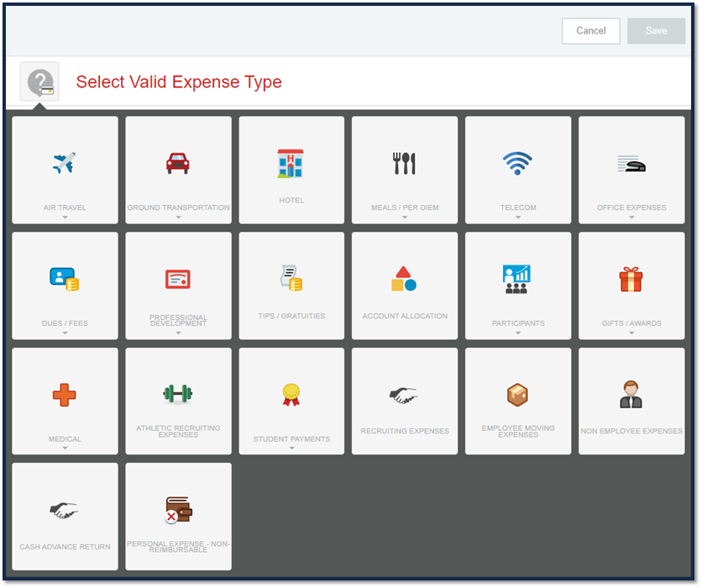Select the Air Travel airplane icon
Image resolution: width=702 pixels, height=588 pixels.
tap(65, 163)
